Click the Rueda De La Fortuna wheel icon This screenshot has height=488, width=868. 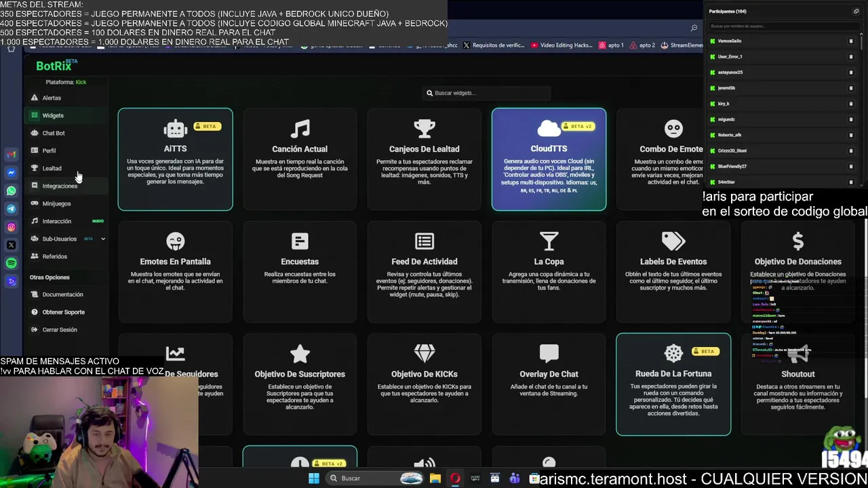(673, 353)
